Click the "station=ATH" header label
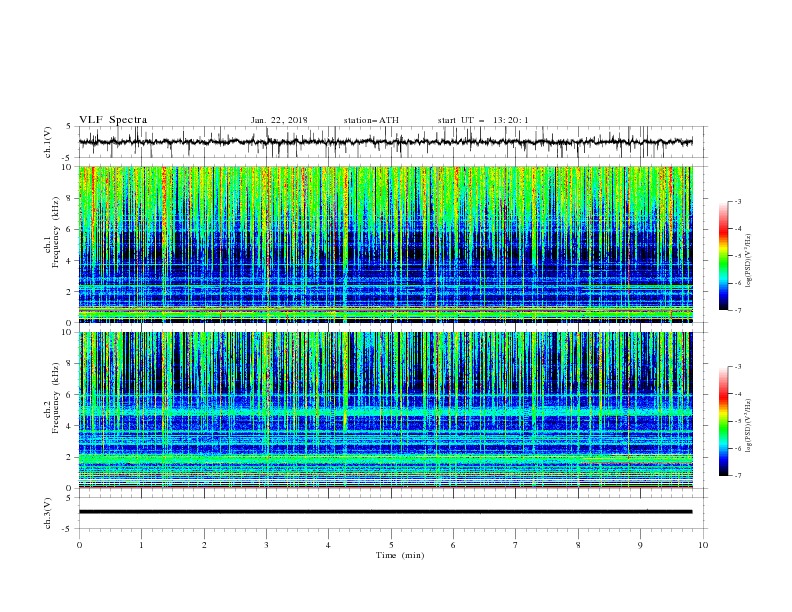792x612 pixels. [371, 120]
